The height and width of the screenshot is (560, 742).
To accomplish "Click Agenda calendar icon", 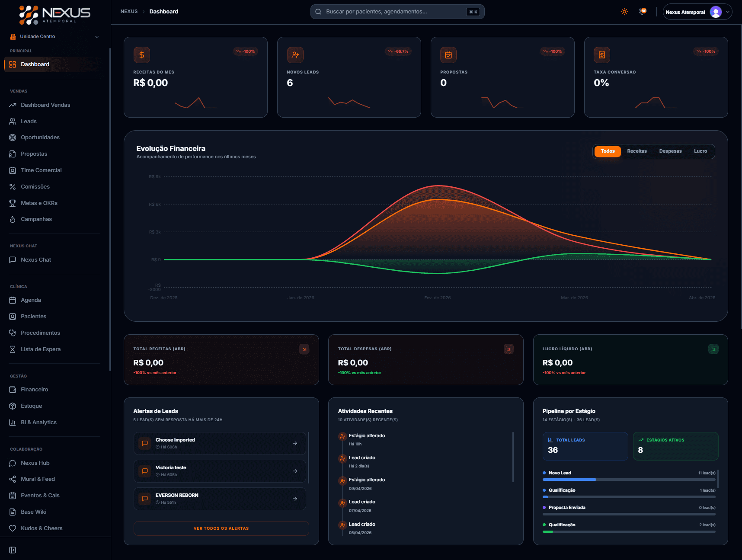I will coord(13,300).
